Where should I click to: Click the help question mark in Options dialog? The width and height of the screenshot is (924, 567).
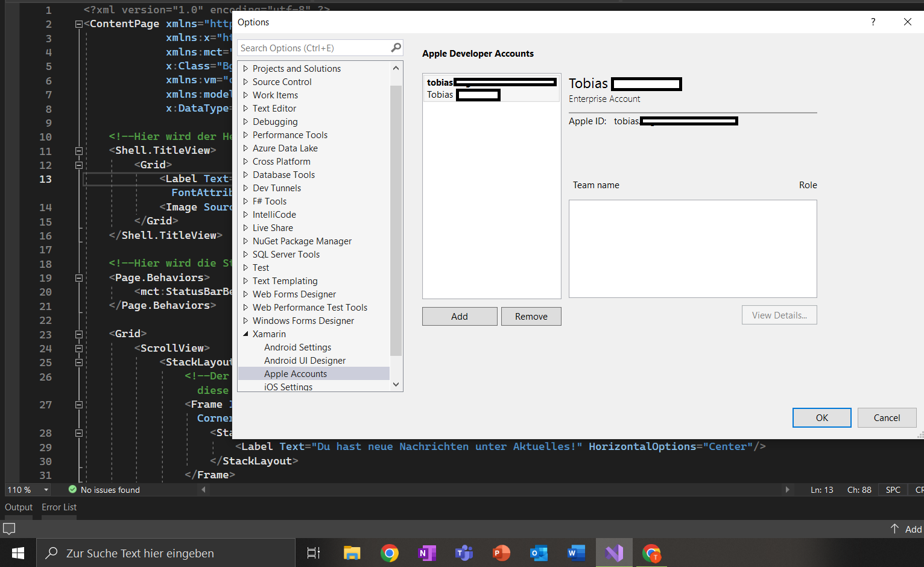click(873, 22)
